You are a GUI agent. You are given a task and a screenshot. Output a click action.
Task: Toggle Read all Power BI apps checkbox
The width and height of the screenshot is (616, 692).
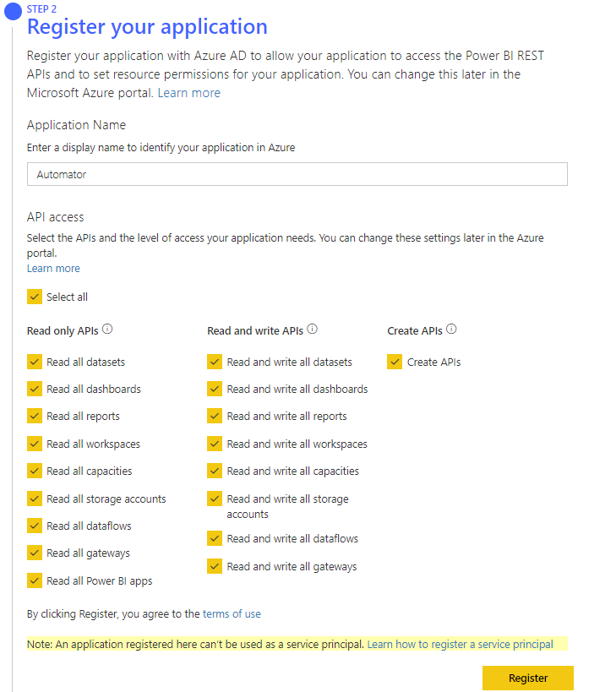point(35,580)
